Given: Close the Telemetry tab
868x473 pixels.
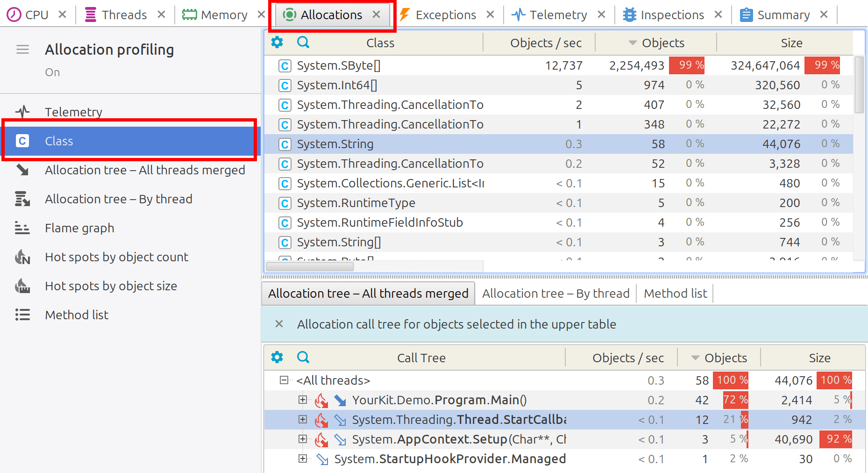Looking at the screenshot, I should (x=602, y=15).
